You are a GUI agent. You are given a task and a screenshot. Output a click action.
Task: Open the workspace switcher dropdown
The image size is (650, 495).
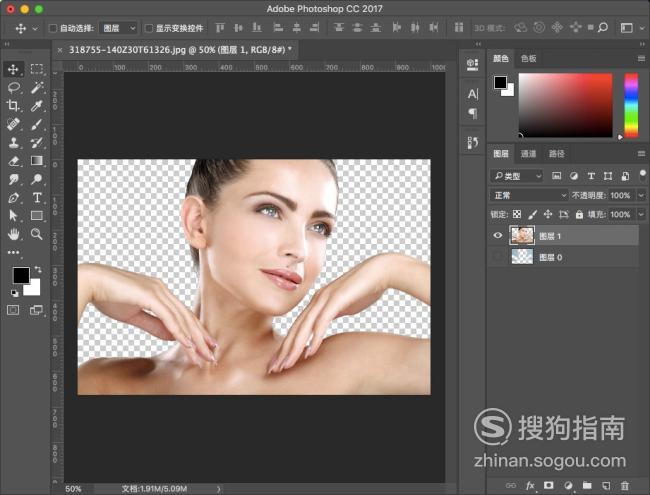tap(631, 28)
